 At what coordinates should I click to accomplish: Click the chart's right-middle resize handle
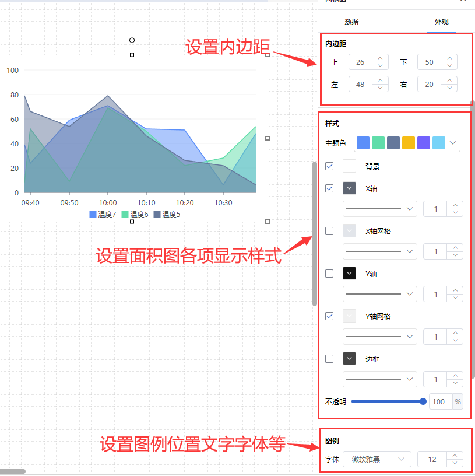pos(268,138)
